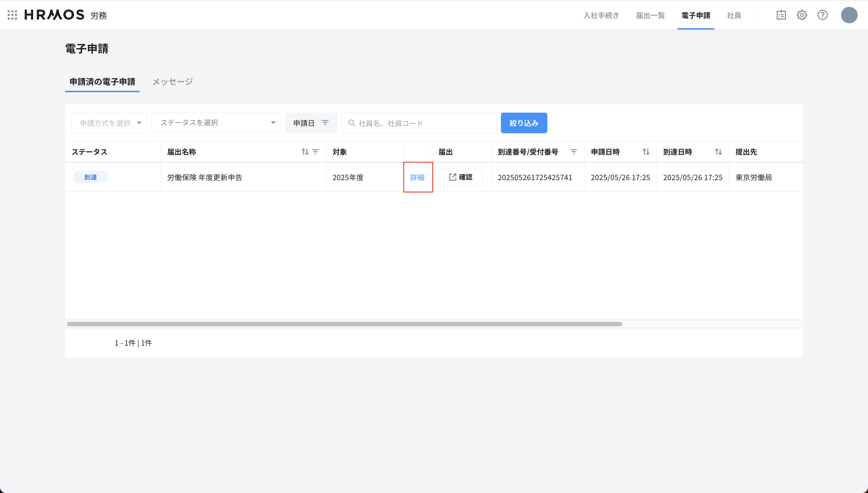Image resolution: width=868 pixels, height=493 pixels.
Task: Open the app grid launcher icon
Action: pos(12,15)
